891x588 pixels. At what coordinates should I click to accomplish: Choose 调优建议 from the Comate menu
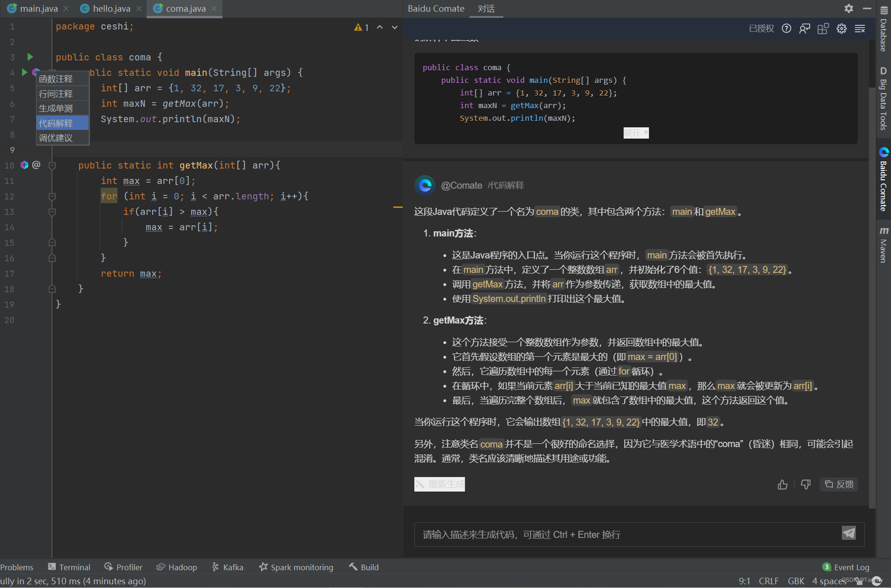pos(62,138)
